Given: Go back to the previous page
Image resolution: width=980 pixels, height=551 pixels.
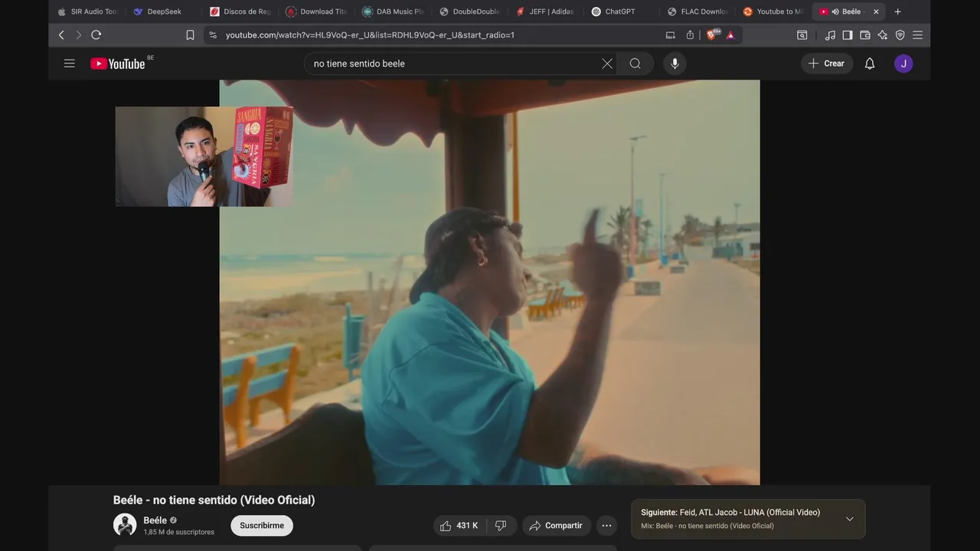Looking at the screenshot, I should pos(62,35).
